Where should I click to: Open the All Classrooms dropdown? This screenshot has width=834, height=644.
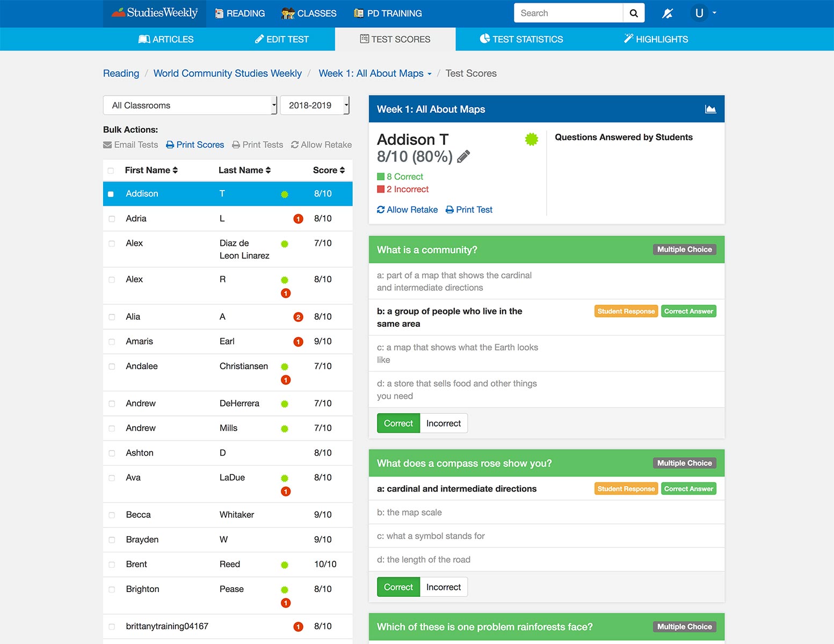190,105
